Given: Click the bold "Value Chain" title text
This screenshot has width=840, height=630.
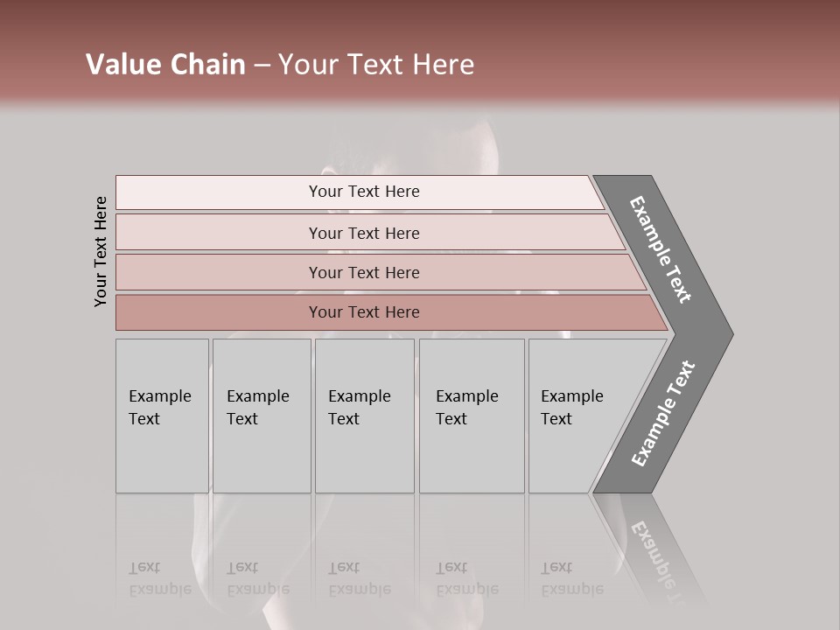Looking at the screenshot, I should click(x=165, y=64).
